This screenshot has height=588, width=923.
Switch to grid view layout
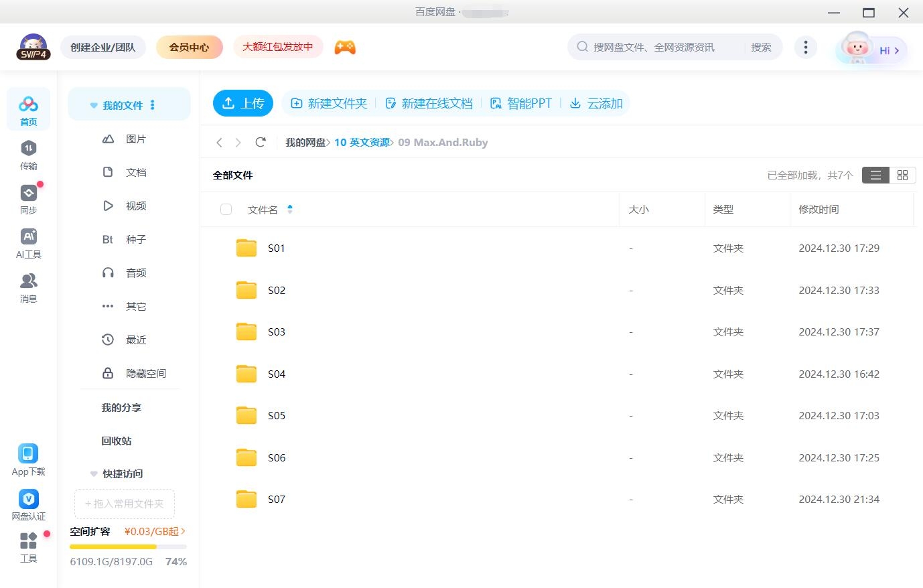(x=902, y=175)
